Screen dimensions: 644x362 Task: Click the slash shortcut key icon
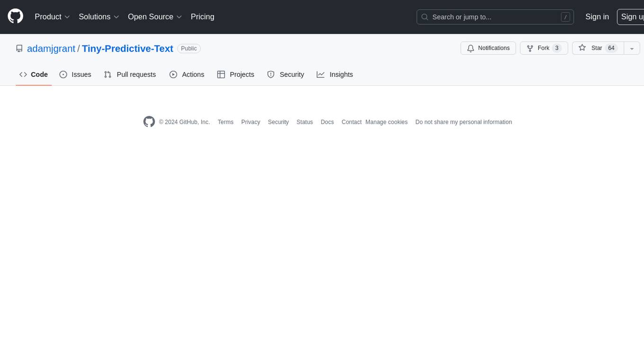point(565,17)
